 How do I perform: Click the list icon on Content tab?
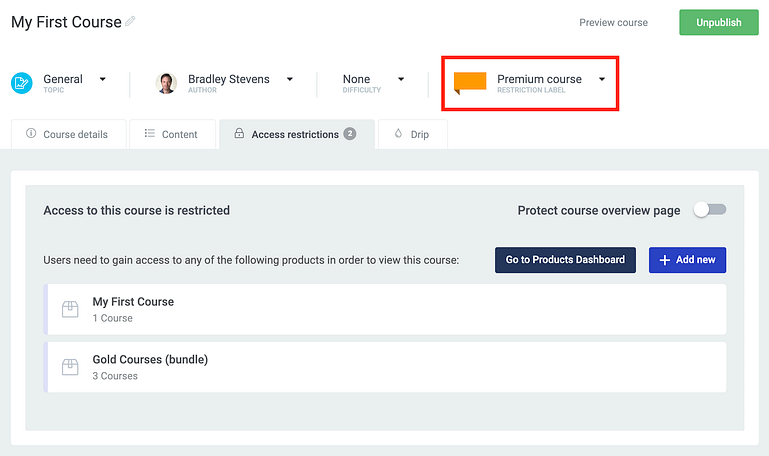coord(149,134)
